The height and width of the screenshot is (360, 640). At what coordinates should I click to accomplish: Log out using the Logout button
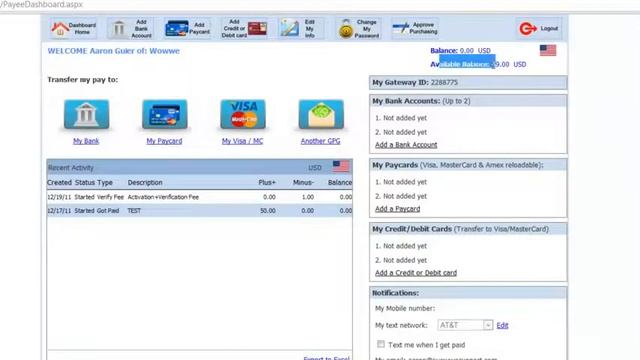[x=539, y=29]
